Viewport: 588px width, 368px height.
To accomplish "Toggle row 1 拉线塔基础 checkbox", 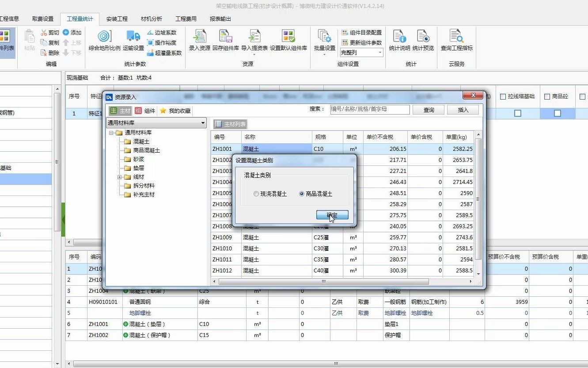I will [x=518, y=113].
